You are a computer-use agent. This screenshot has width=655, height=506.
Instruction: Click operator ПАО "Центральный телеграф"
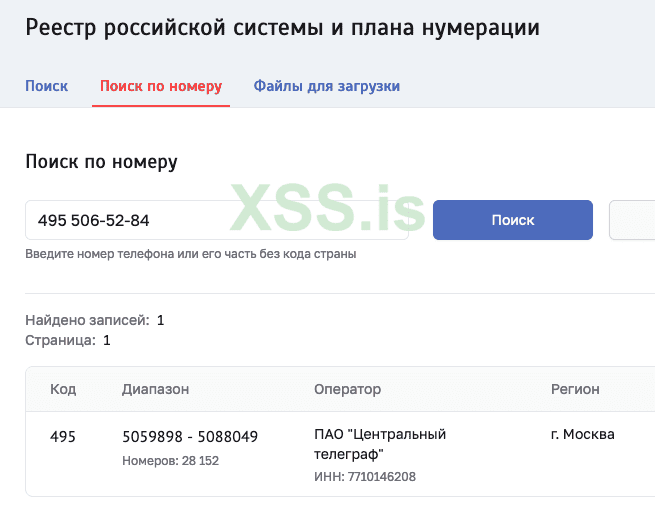pyautogui.click(x=379, y=443)
